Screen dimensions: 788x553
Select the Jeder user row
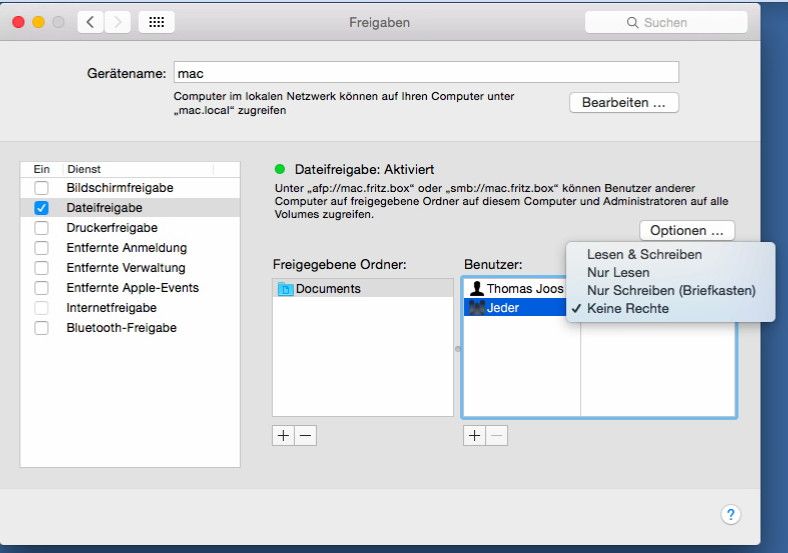click(516, 308)
